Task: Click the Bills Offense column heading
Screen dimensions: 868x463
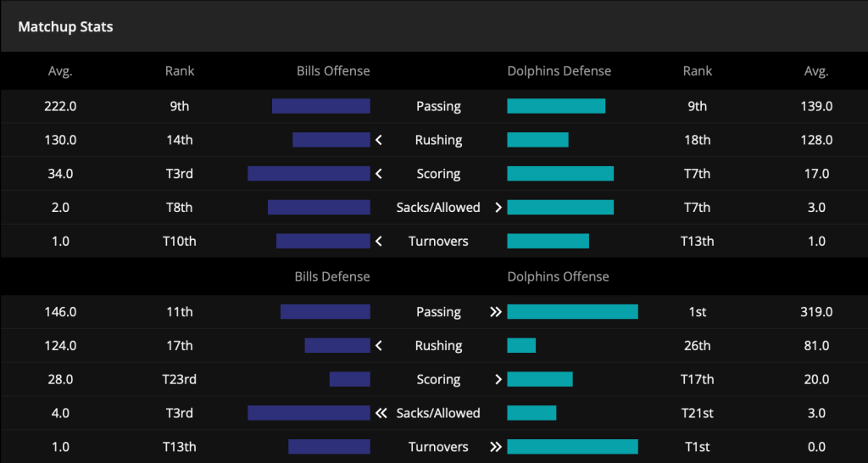Action: click(333, 71)
